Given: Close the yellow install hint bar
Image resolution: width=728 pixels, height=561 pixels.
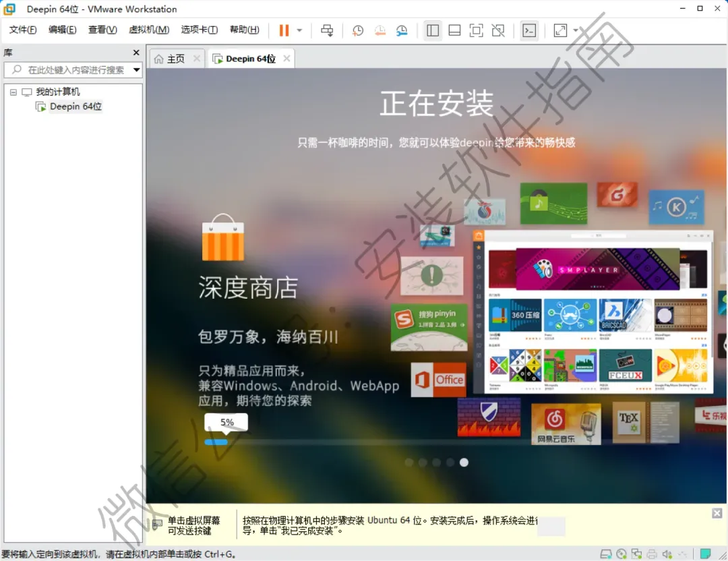Looking at the screenshot, I should pyautogui.click(x=717, y=513).
